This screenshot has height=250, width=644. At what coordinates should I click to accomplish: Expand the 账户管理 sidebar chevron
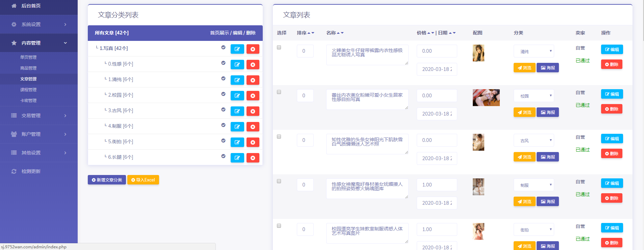pos(66,134)
